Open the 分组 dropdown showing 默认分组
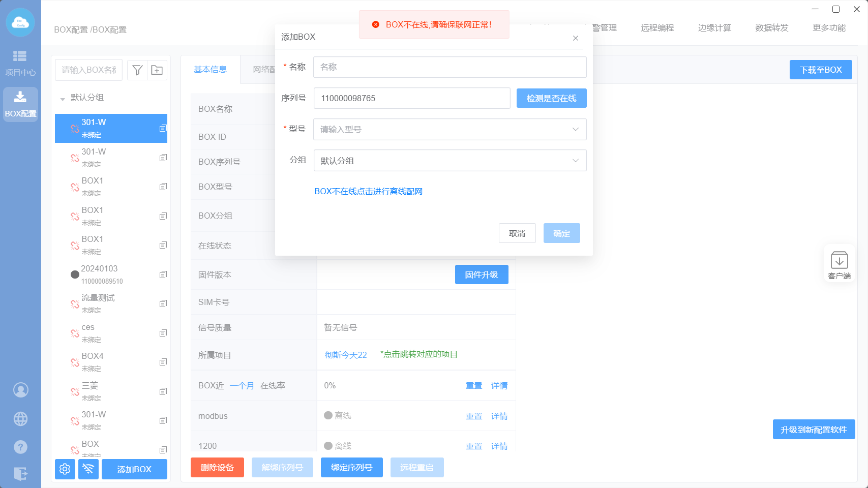868x488 pixels. click(450, 161)
